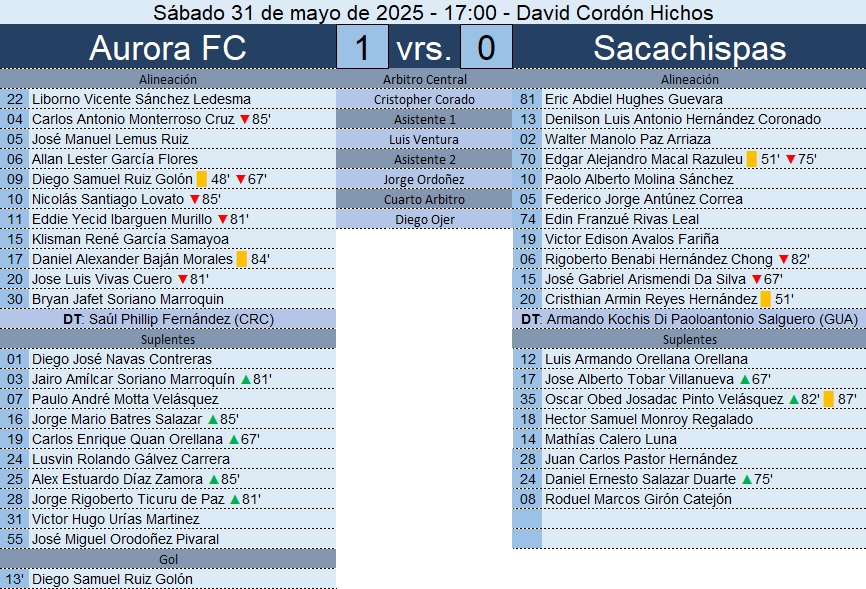The width and height of the screenshot is (866, 589).
Task: Select the Sacachispas team header
Action: click(690, 48)
